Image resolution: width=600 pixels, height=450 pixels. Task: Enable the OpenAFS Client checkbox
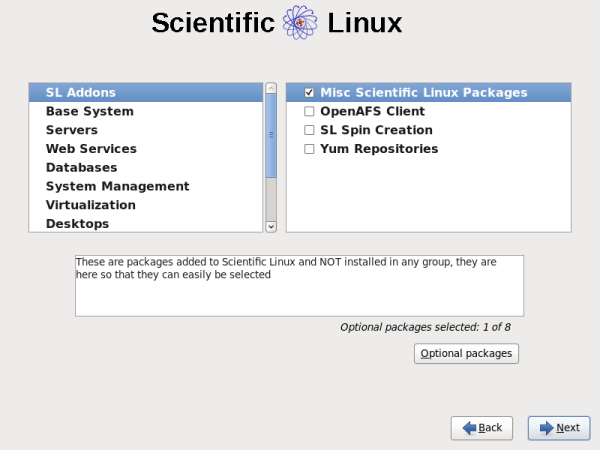click(x=310, y=111)
